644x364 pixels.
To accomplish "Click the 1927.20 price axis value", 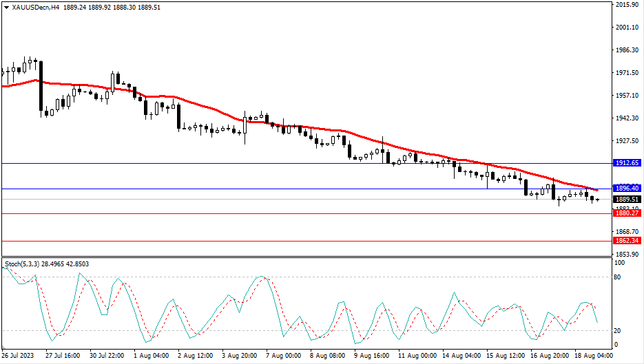I will (x=627, y=141).
